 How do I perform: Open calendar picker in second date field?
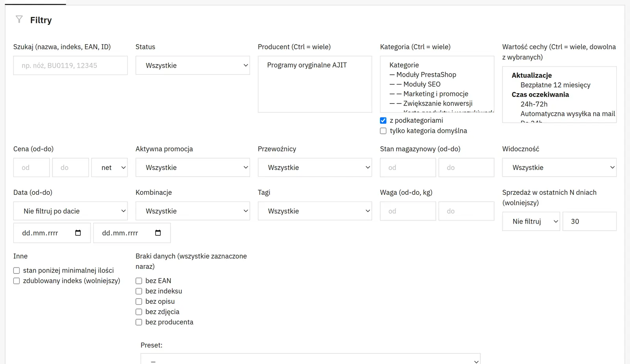tap(158, 233)
